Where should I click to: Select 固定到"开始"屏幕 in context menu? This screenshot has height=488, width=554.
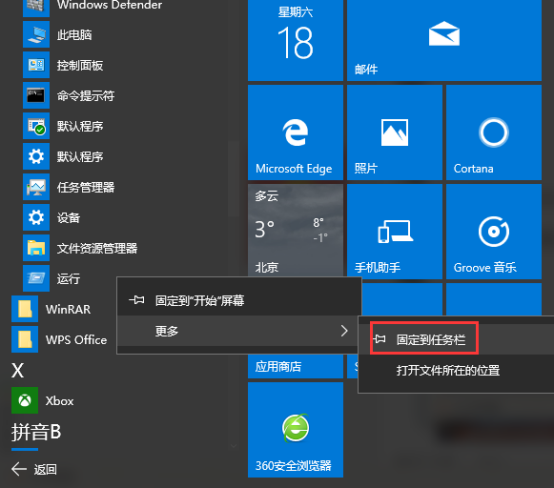click(239, 300)
